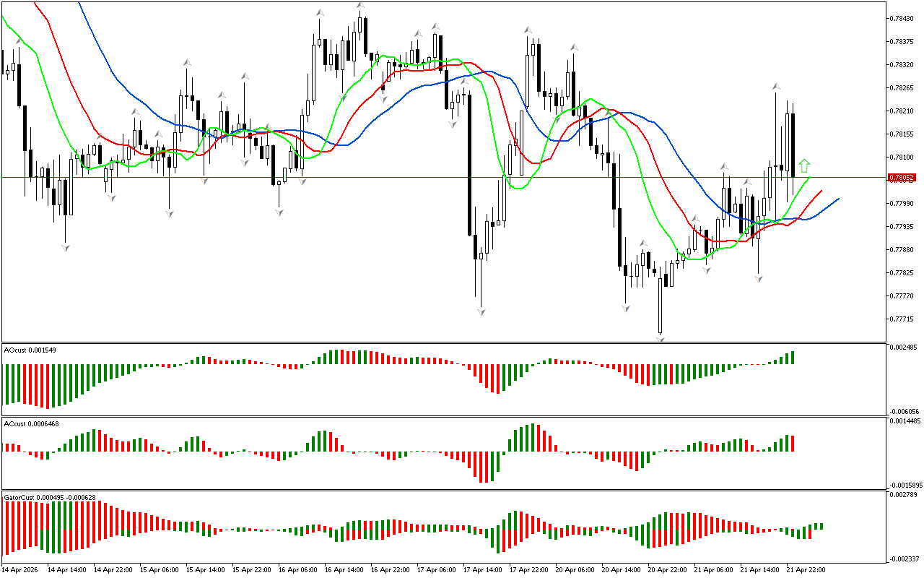Click the 17 Apr 14:00 time axis label
The height and width of the screenshot is (578, 924).
pos(483,569)
